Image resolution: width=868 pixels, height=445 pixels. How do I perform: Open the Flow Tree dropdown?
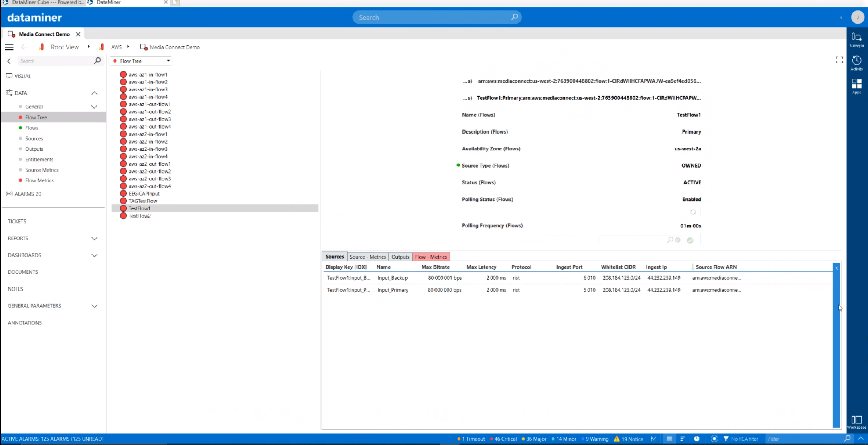pyautogui.click(x=141, y=61)
